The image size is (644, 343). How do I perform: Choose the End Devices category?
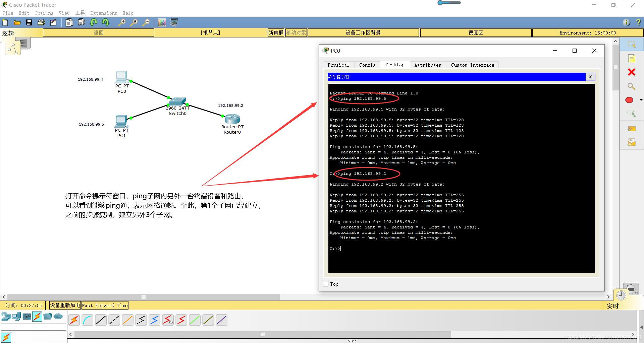[16, 316]
